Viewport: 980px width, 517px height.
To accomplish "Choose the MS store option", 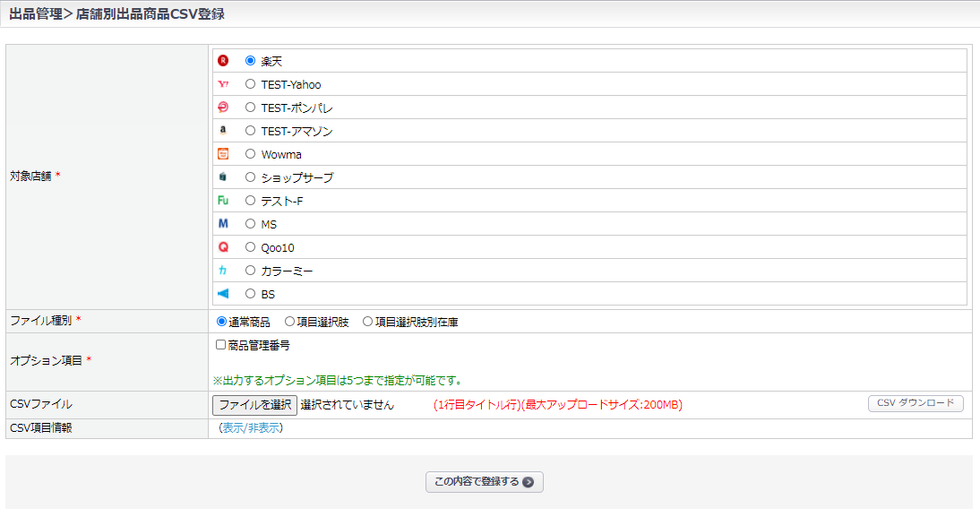I will pyautogui.click(x=251, y=224).
